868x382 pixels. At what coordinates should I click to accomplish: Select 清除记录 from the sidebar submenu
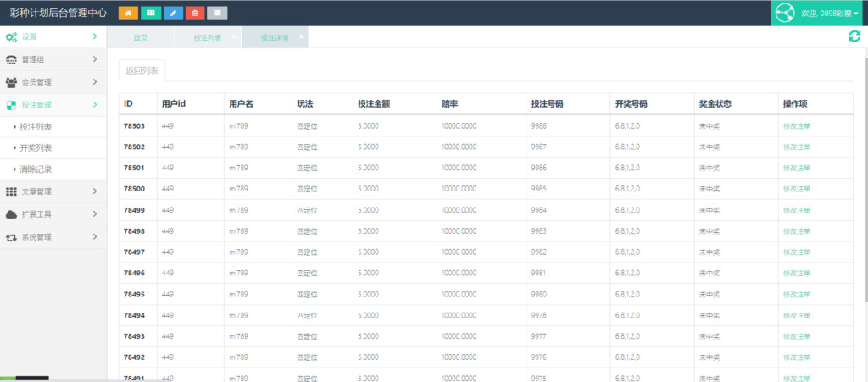pyautogui.click(x=36, y=169)
